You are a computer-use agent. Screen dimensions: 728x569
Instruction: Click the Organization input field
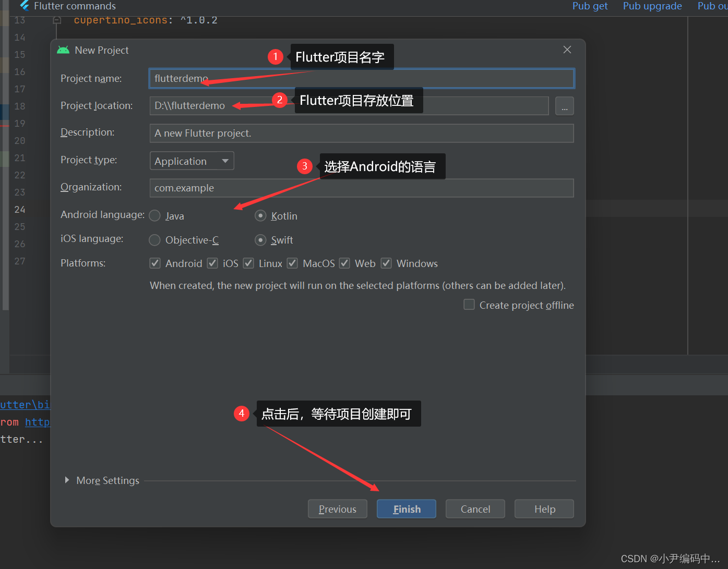(x=362, y=188)
